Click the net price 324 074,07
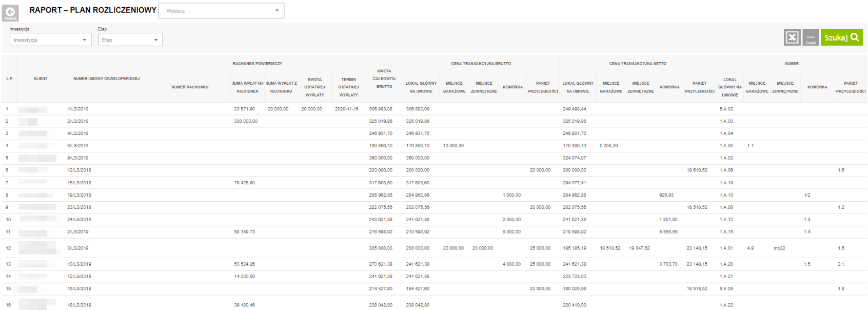 point(574,158)
